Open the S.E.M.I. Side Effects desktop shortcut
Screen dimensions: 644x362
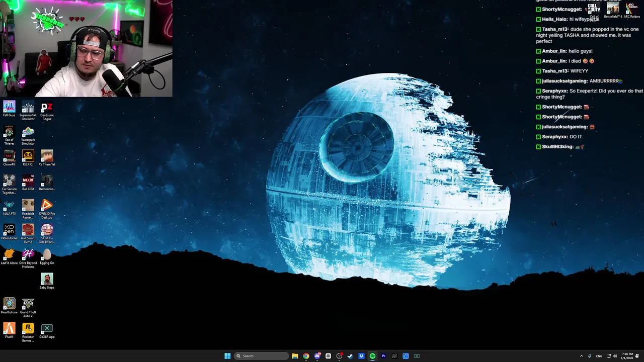(47, 234)
